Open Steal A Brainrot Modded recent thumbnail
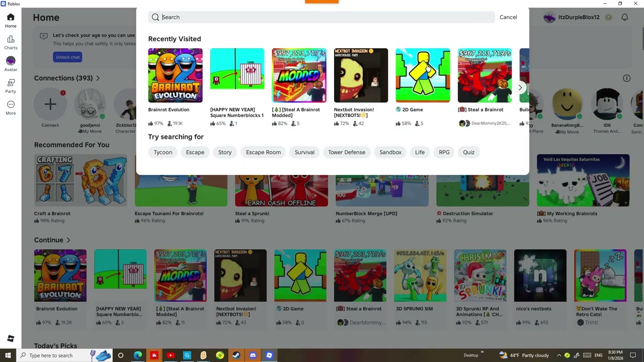 299,75
